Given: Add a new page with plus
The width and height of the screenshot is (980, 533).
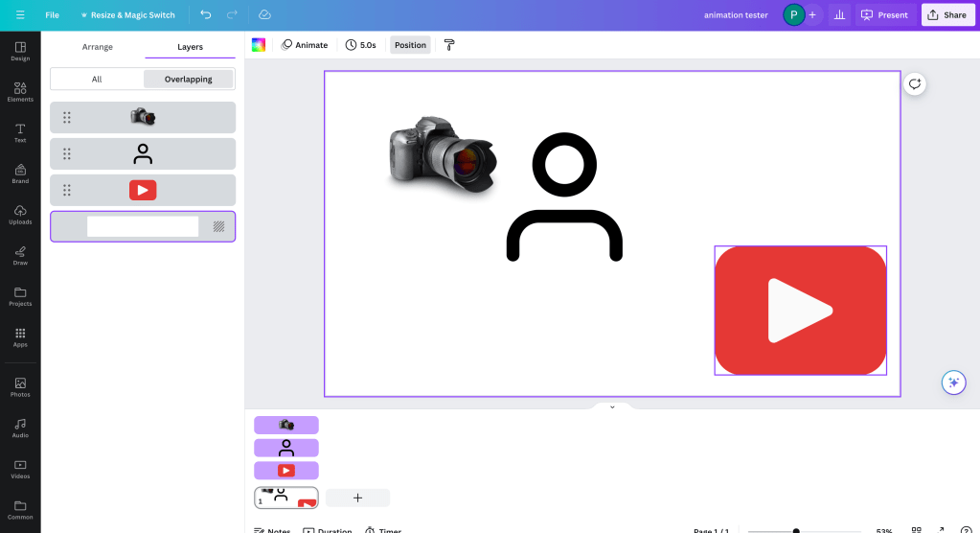Looking at the screenshot, I should [x=357, y=498].
